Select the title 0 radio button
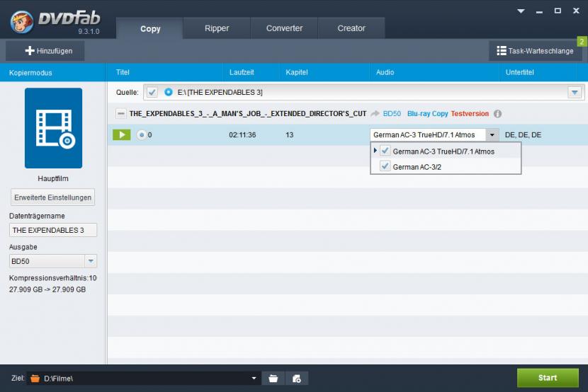 142,134
